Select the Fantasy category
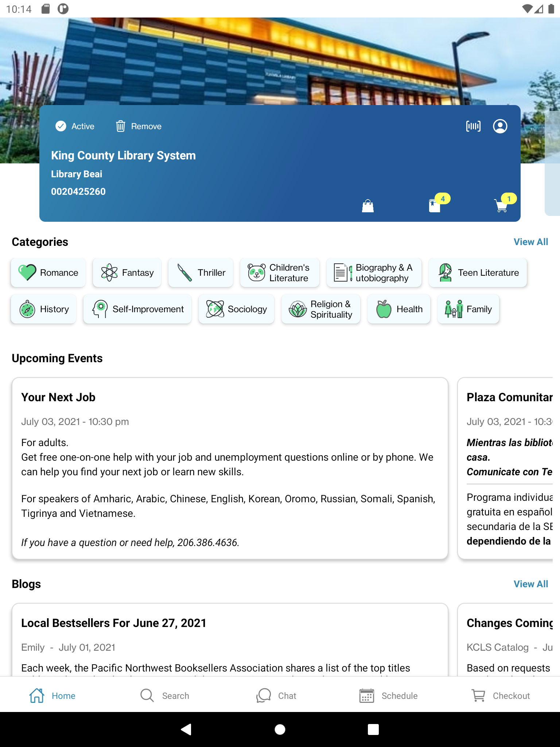 click(127, 272)
